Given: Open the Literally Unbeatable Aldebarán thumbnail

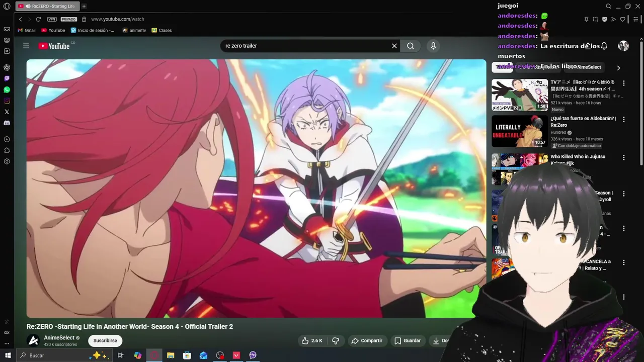Looking at the screenshot, I should (519, 131).
